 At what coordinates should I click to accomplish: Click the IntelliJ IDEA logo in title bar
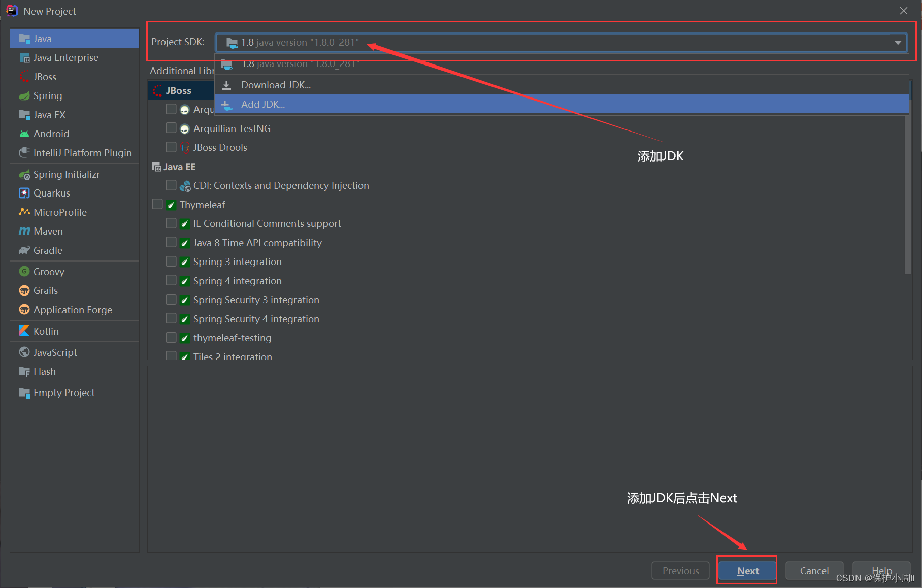click(x=12, y=11)
